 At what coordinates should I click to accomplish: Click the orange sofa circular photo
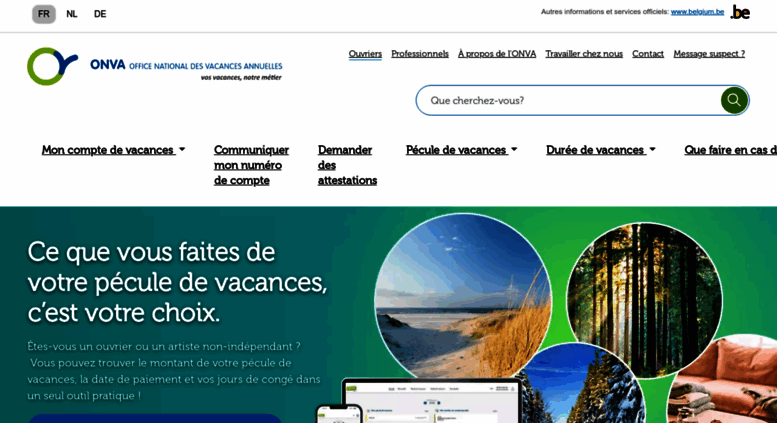(723, 380)
